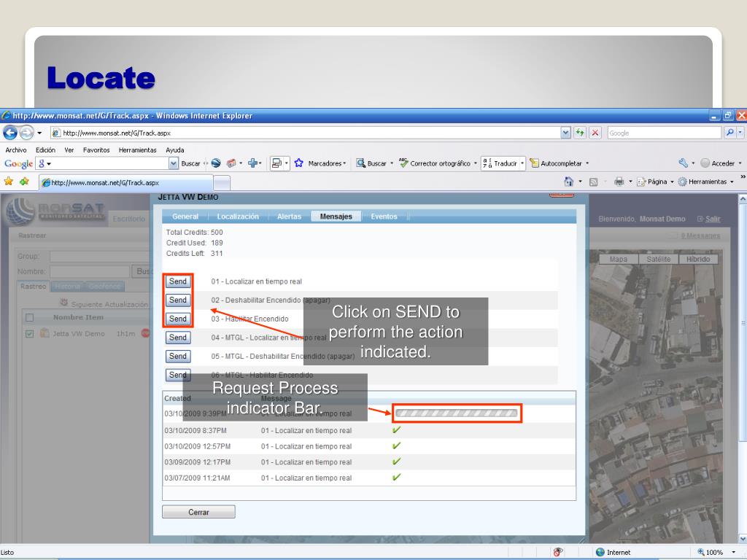Click the request progress indicator bar

457,413
